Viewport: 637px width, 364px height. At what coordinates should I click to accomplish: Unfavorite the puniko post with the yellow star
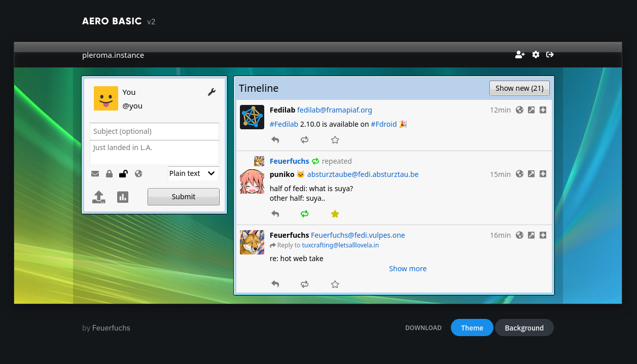(335, 214)
